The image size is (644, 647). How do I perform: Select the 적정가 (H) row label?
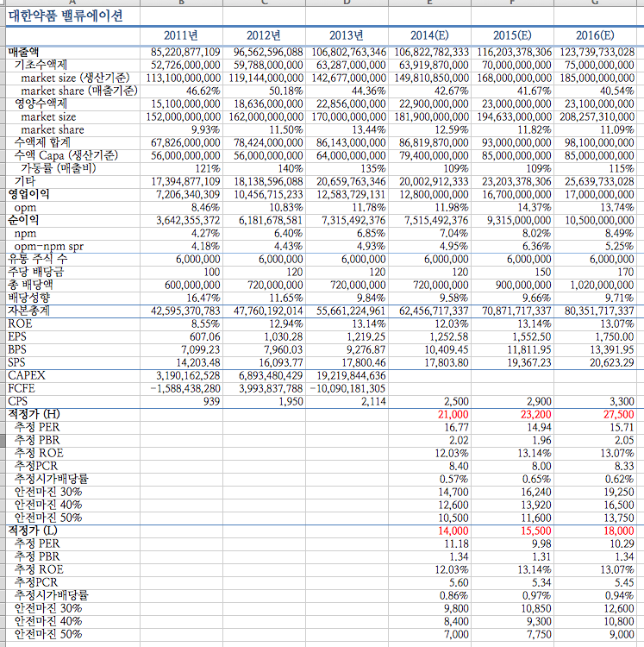click(x=34, y=414)
